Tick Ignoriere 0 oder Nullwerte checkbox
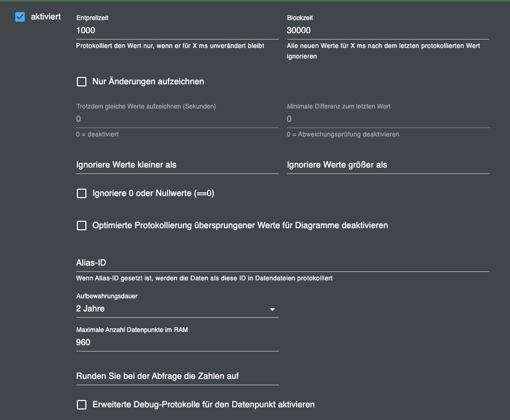This screenshot has width=510, height=420. [x=82, y=193]
